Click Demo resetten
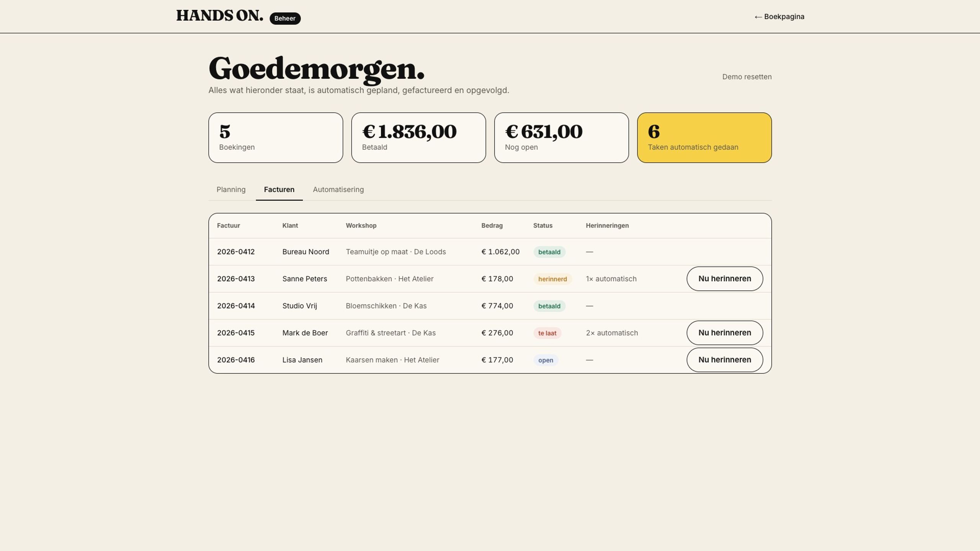This screenshot has width=980, height=551. click(x=747, y=77)
